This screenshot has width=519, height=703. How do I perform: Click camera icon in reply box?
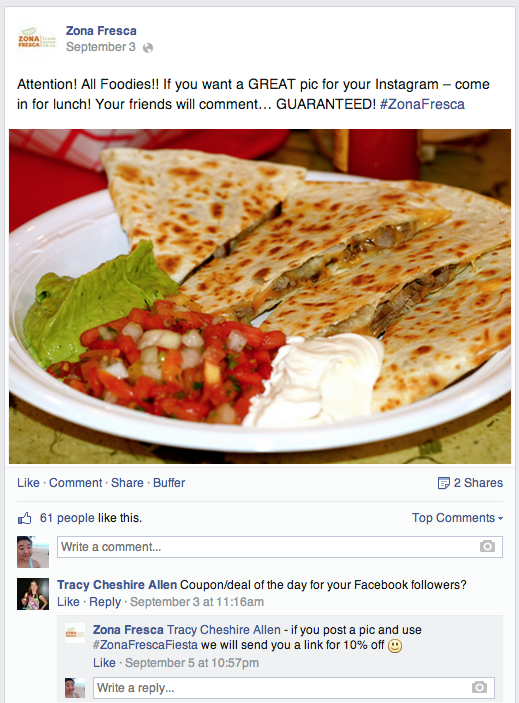click(x=479, y=687)
